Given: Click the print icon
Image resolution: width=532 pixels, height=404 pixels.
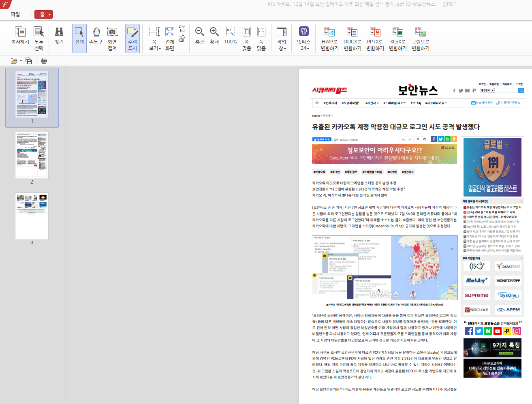Looking at the screenshot, I should click(44, 61).
